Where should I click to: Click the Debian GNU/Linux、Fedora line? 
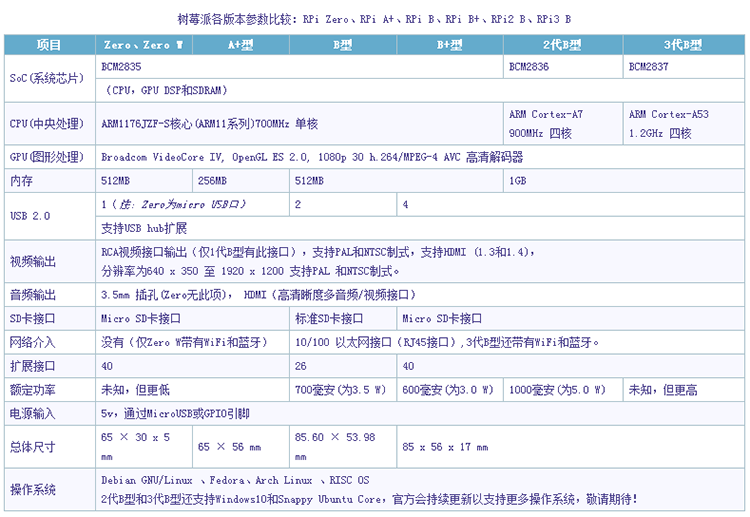[x=235, y=480]
